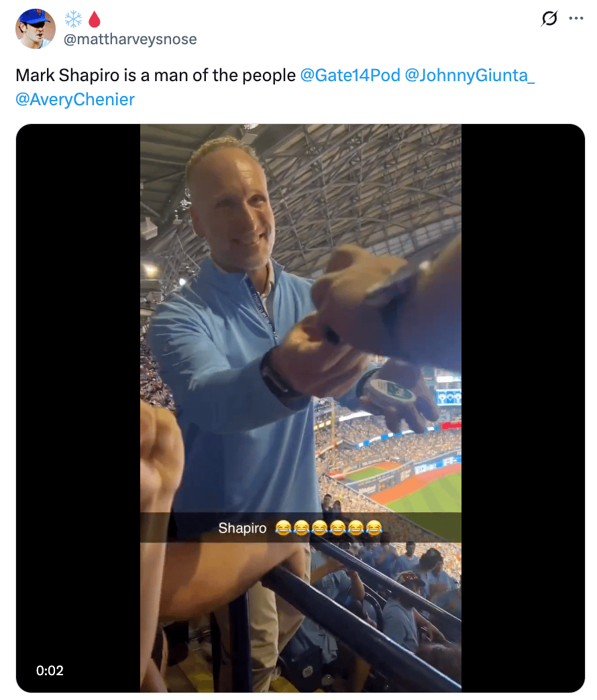Screen dimensions: 597x700
Task: Click the red blood drop emoji
Action: pyautogui.click(x=94, y=19)
